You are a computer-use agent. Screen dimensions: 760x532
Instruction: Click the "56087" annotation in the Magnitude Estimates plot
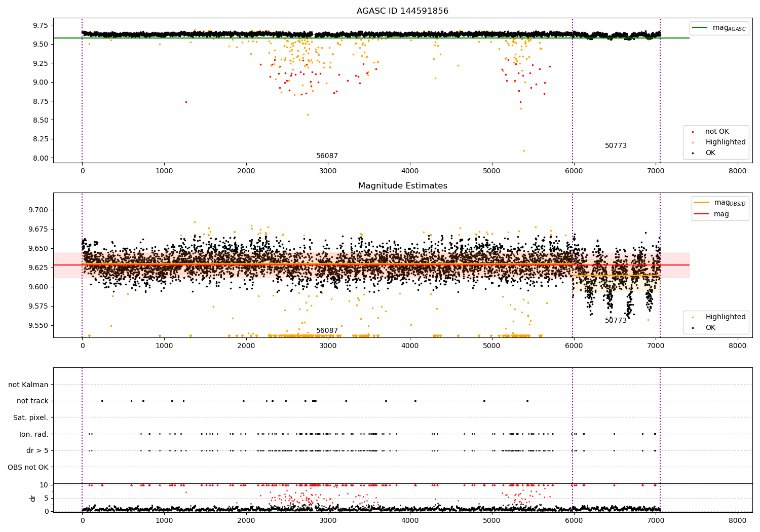[327, 331]
